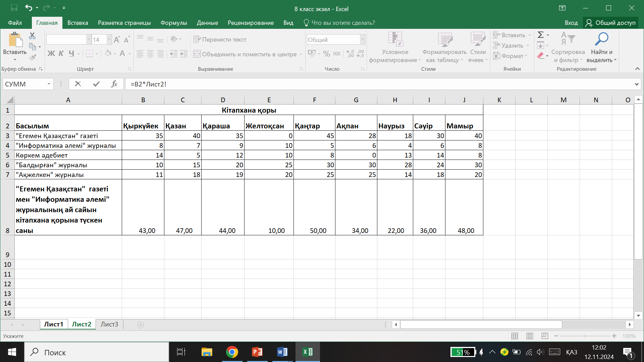
Task: Click the Undo arrow icon
Action: (x=29, y=7)
